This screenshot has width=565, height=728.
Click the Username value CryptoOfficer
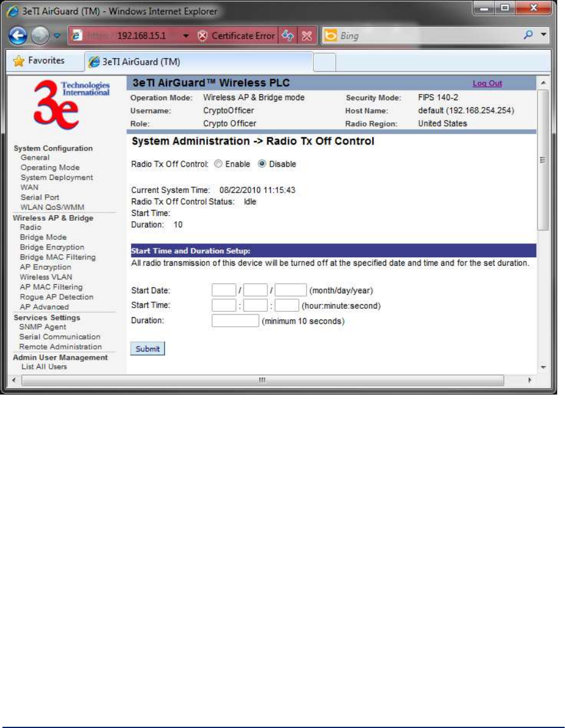coord(229,111)
